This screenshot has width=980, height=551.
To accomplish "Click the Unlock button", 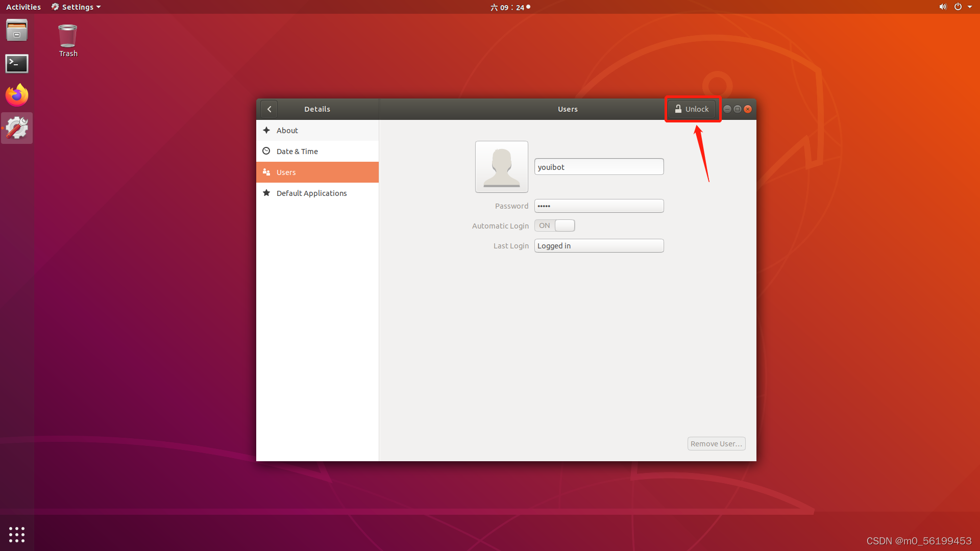I will click(692, 109).
